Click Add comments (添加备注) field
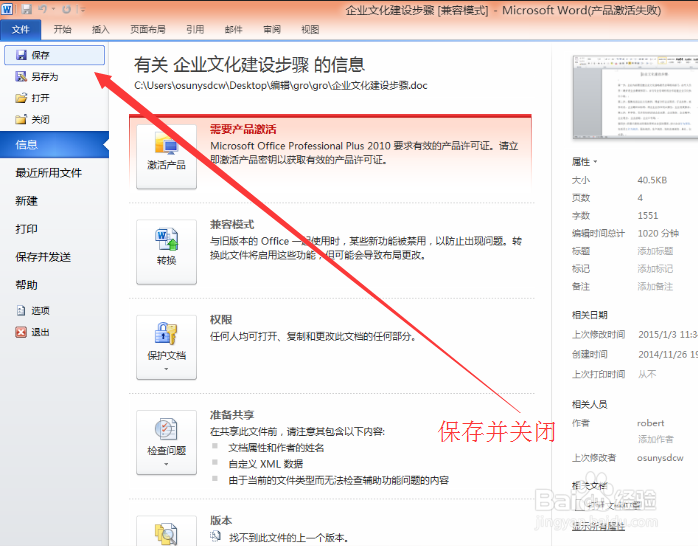The width and height of the screenshot is (698, 546). (x=655, y=287)
